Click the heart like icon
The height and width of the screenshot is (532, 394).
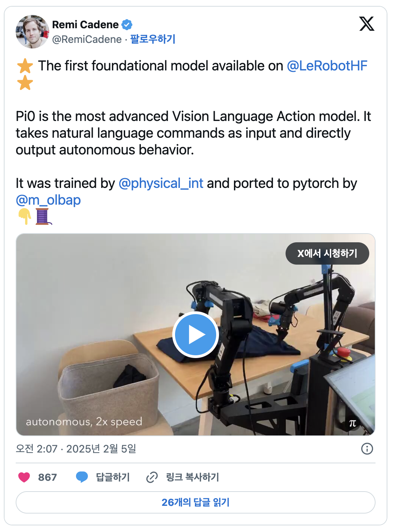point(24,477)
